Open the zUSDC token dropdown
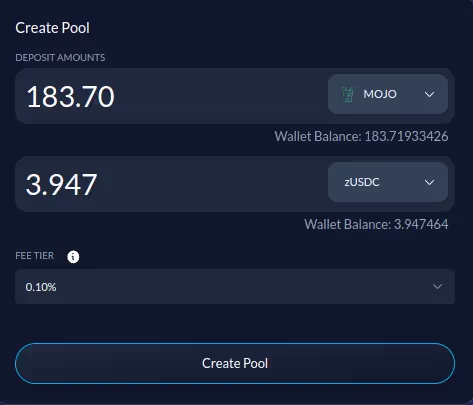473x405 pixels. point(388,182)
